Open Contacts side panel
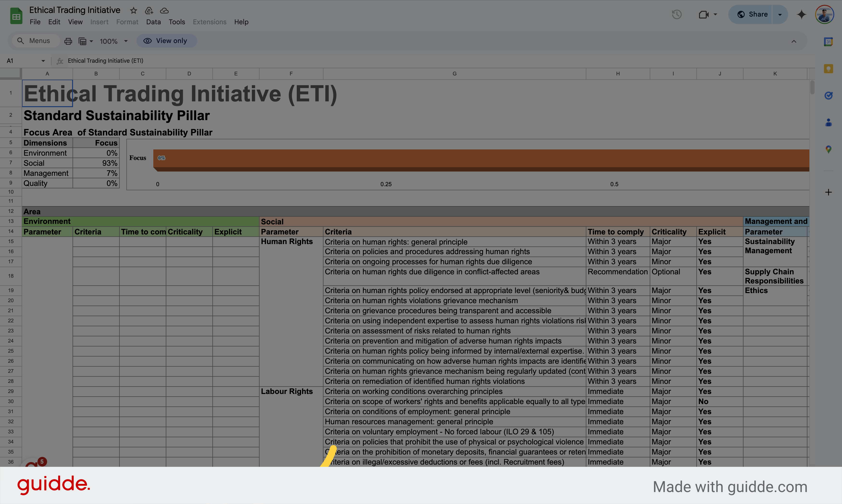 [828, 122]
